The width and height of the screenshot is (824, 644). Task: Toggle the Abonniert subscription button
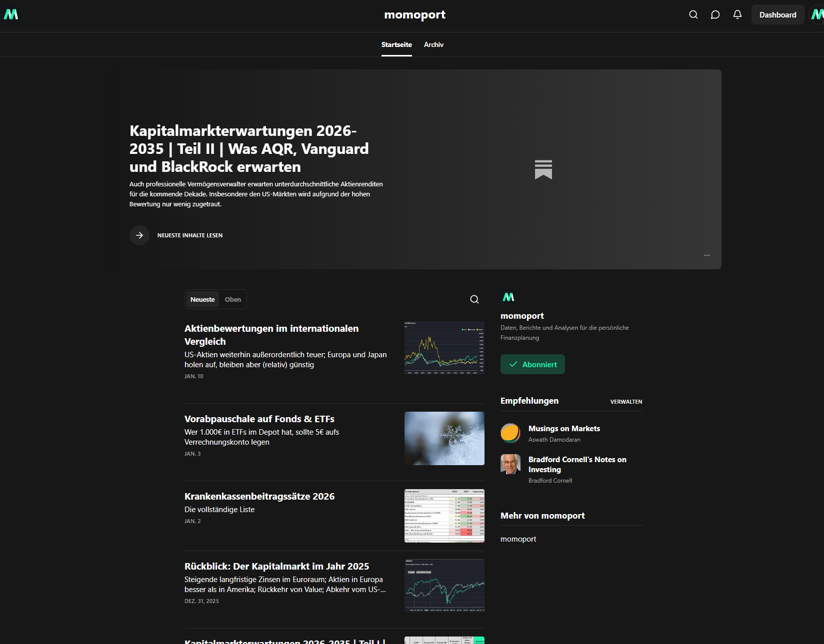click(x=532, y=364)
